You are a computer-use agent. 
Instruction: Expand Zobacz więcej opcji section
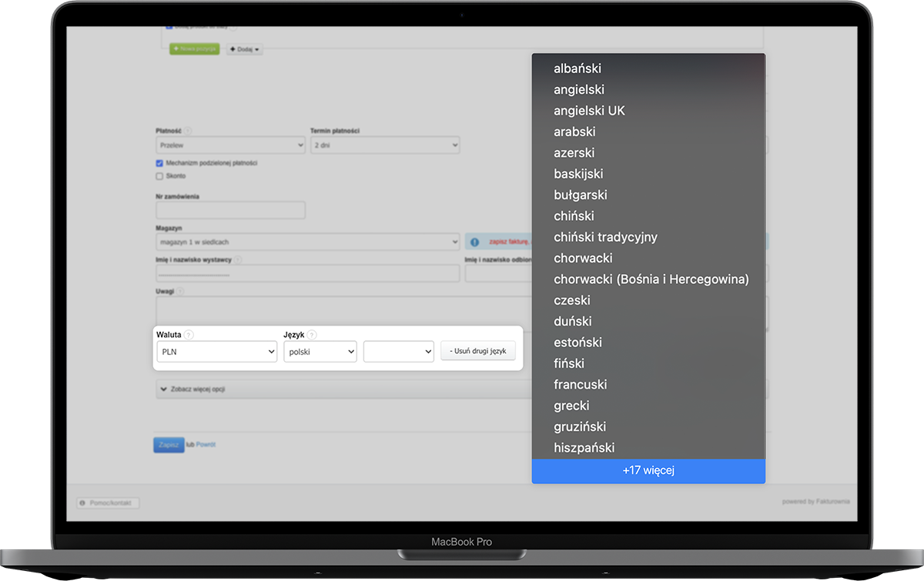click(344, 389)
